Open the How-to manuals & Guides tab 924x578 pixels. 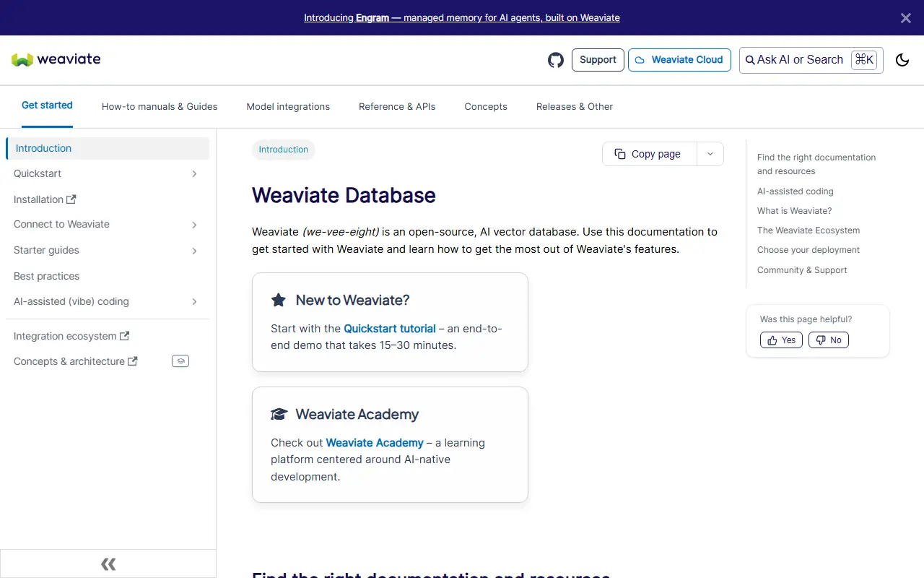[x=160, y=106]
